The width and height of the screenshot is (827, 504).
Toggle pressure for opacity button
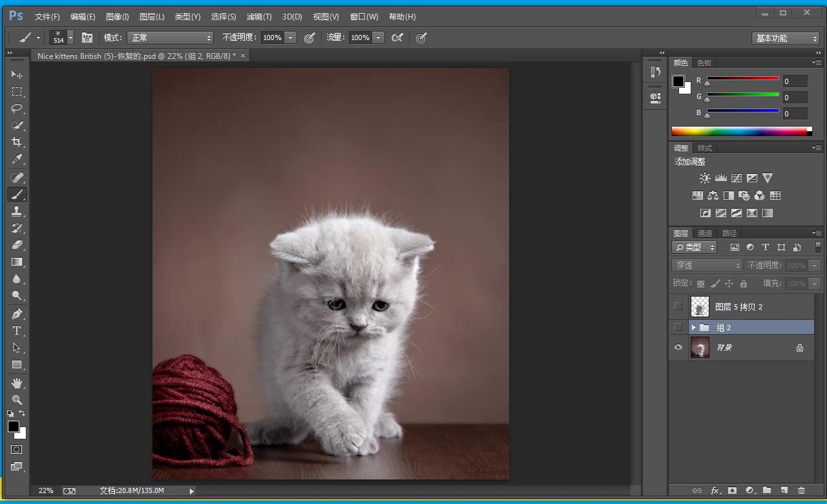[309, 37]
